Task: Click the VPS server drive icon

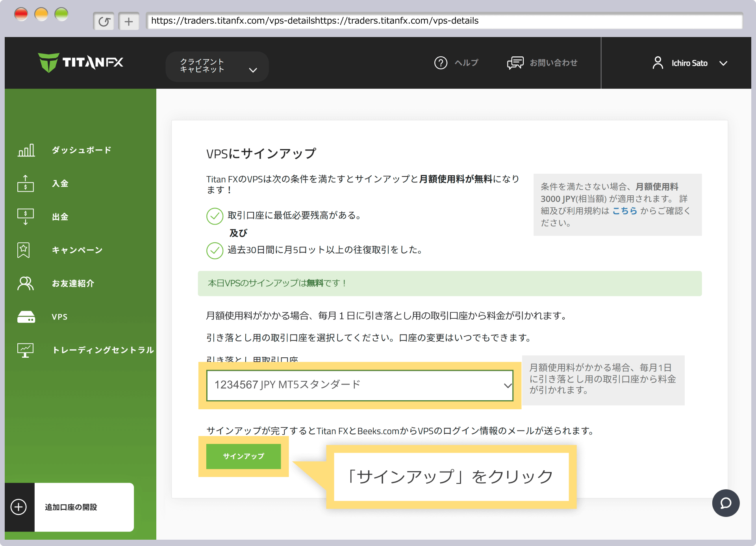Action: (26, 317)
